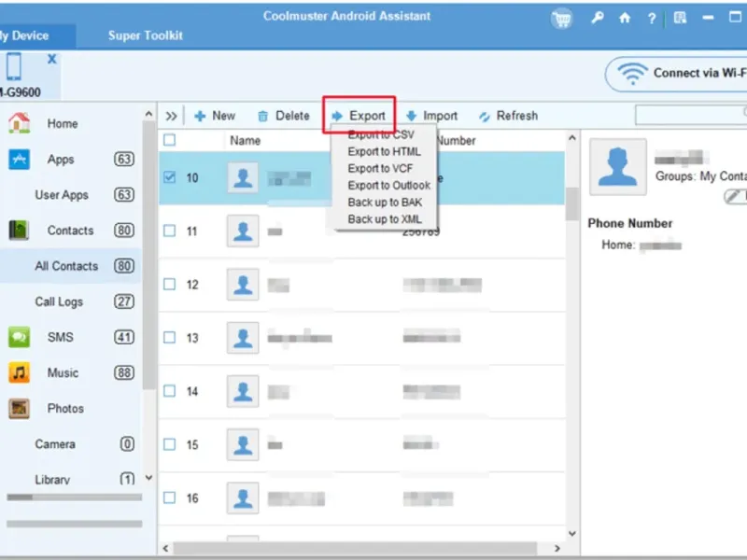
Task: Click horizontal scrollbar left arrow
Action: pos(165,548)
